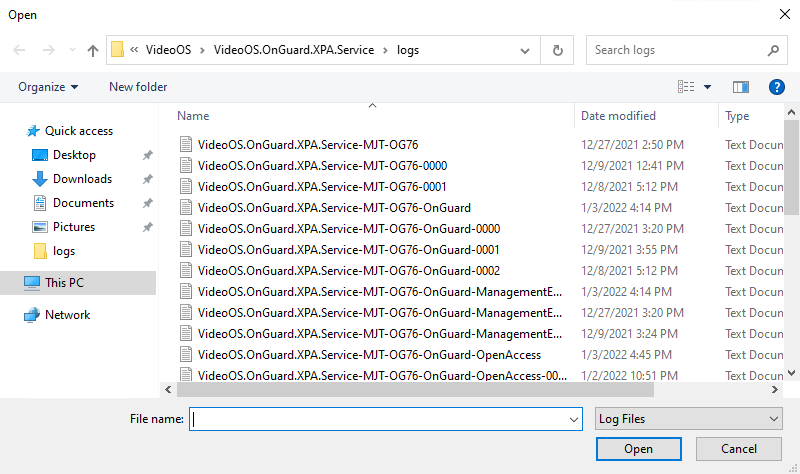
Task: Click vertical scrollbar down arrow
Action: point(791,373)
